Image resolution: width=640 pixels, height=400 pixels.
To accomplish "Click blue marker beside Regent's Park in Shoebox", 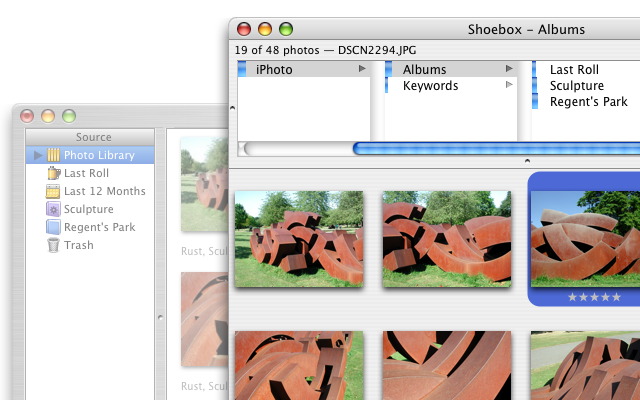I will pyautogui.click(x=535, y=101).
